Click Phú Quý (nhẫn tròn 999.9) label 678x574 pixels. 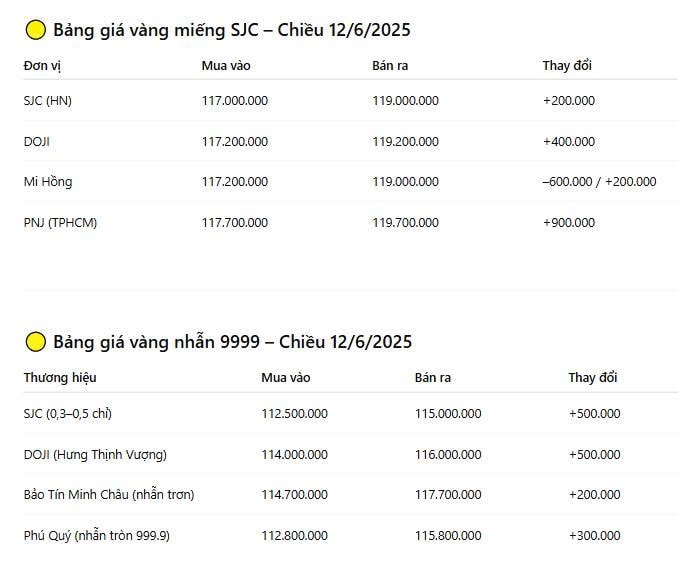(x=96, y=536)
